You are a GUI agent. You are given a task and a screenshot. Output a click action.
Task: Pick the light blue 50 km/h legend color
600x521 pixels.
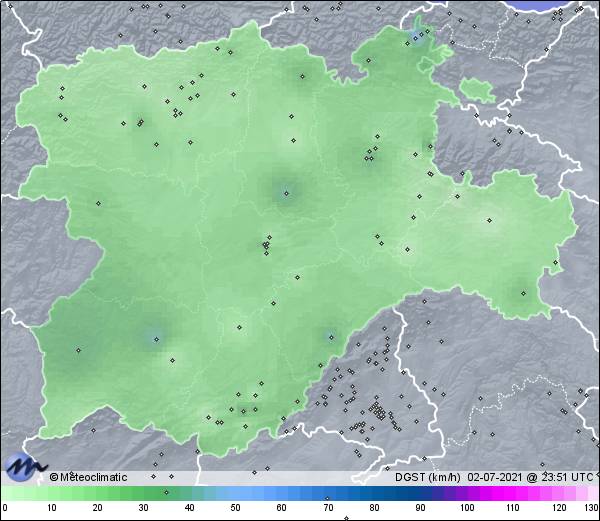[x=235, y=493]
